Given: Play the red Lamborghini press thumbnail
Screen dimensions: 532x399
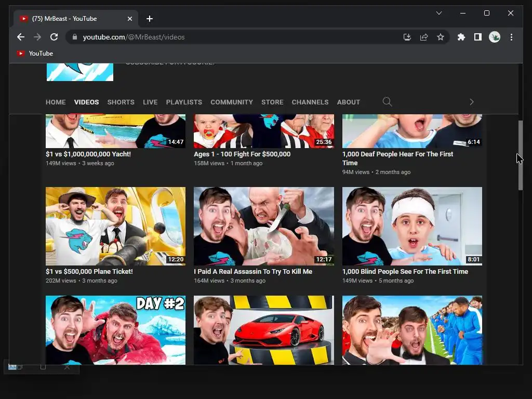Looking at the screenshot, I should pos(263,330).
